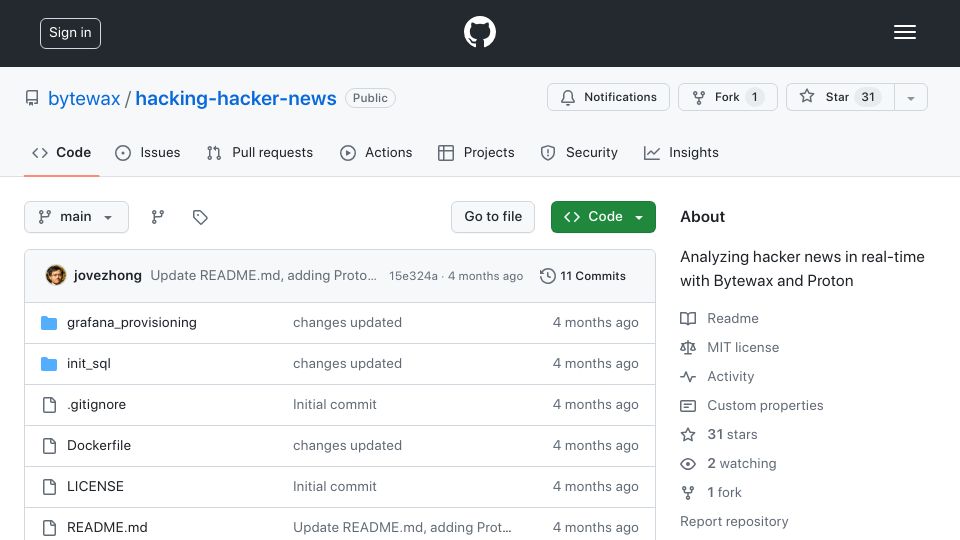
Task: Open the grafana_provisioning folder
Action: tap(132, 323)
